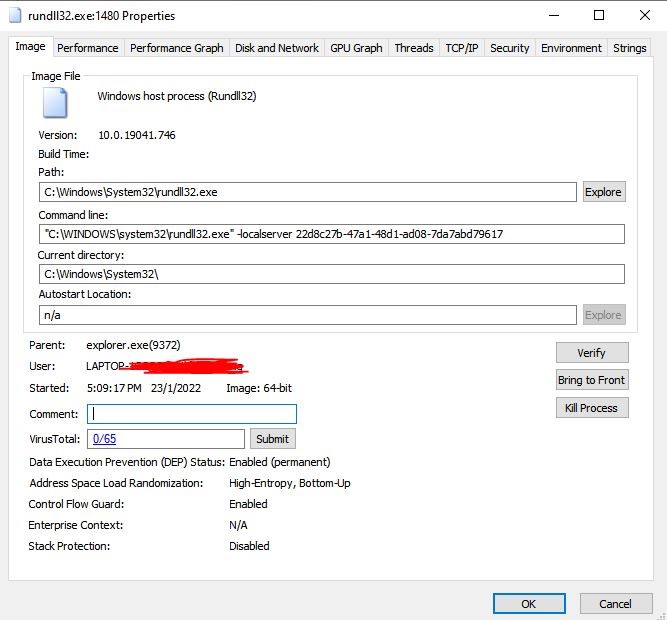Select the Security tab

(509, 48)
